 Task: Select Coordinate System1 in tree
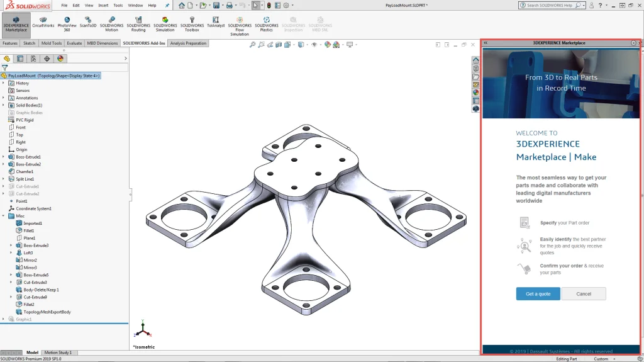[x=34, y=208]
